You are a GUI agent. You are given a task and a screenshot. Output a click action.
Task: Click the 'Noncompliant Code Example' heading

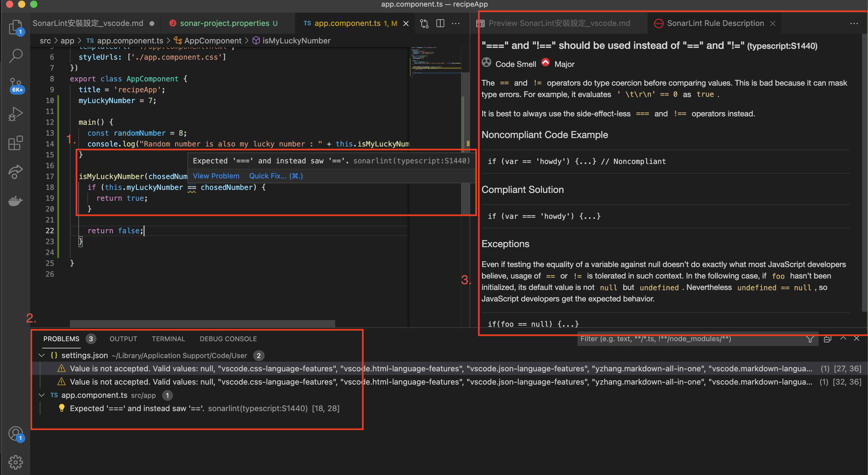tap(545, 135)
